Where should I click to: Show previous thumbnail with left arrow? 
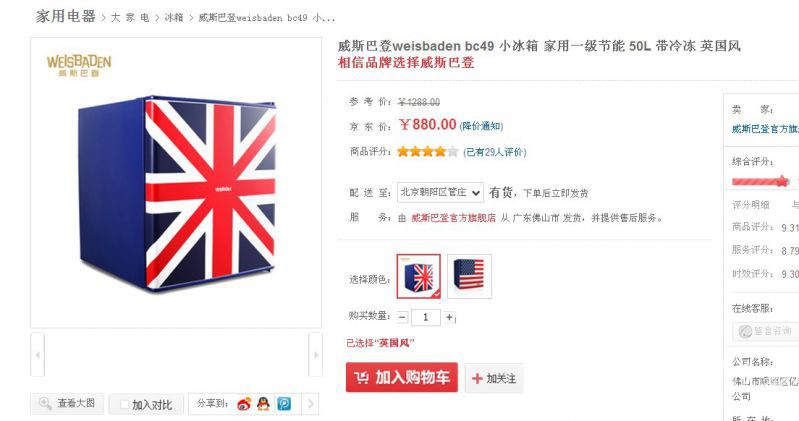point(38,355)
